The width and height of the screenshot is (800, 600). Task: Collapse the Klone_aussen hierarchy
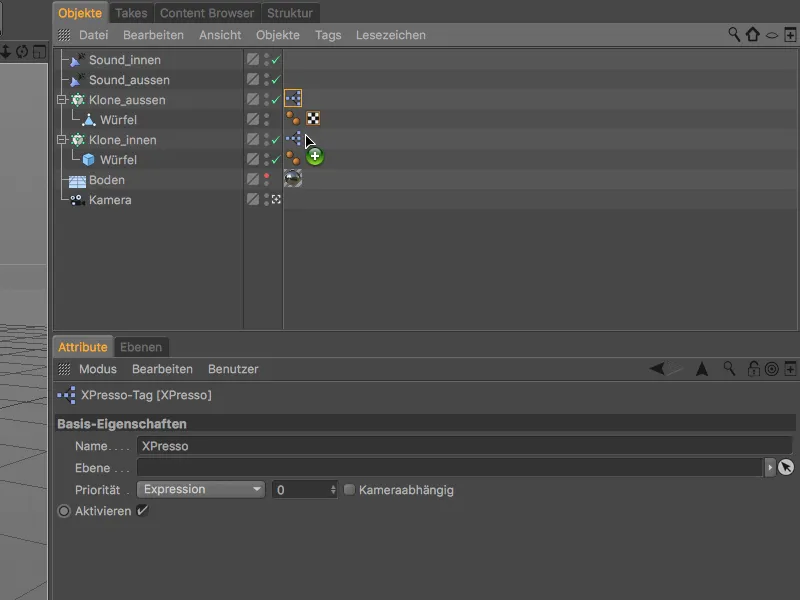pos(62,99)
